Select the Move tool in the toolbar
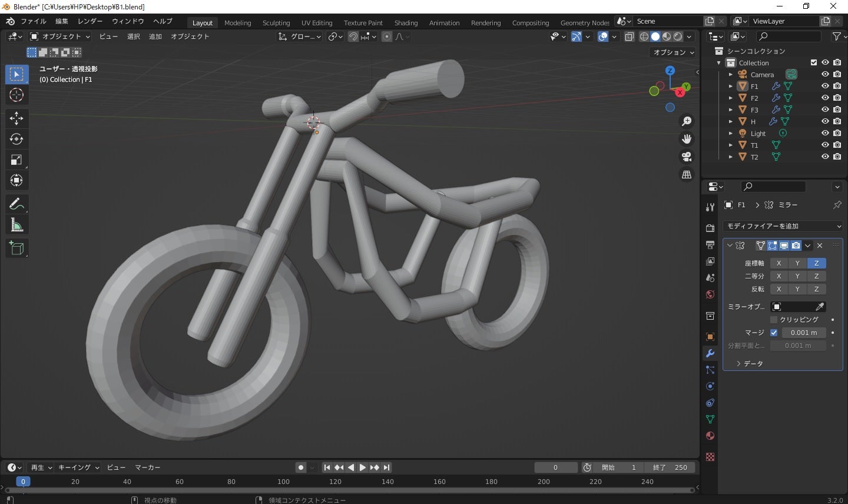 tap(16, 118)
